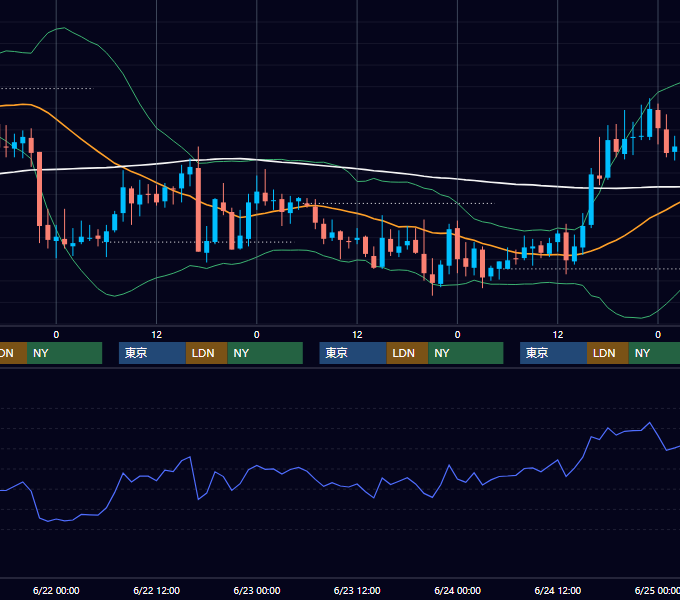680x600 pixels.
Task: Click the 6/23 00:00 date label
Action: click(x=257, y=590)
